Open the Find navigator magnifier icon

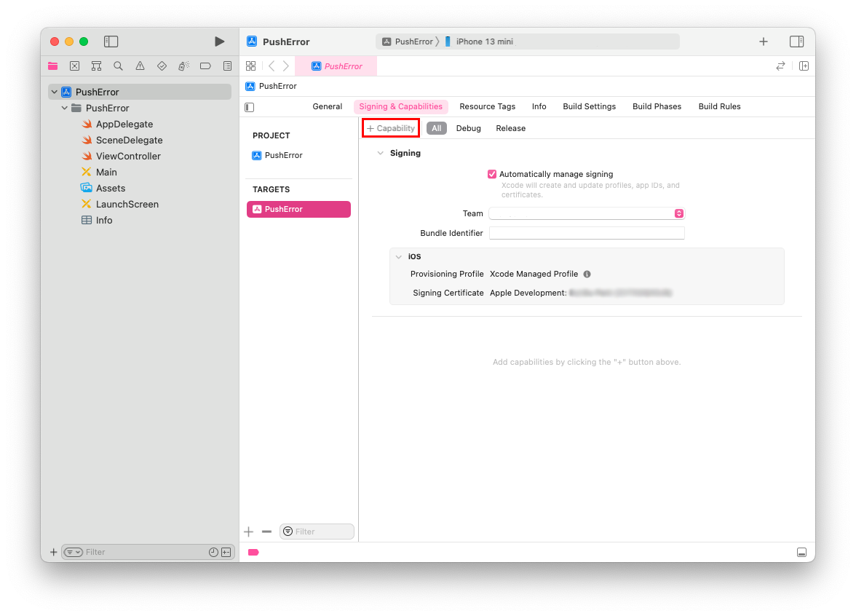click(x=118, y=66)
